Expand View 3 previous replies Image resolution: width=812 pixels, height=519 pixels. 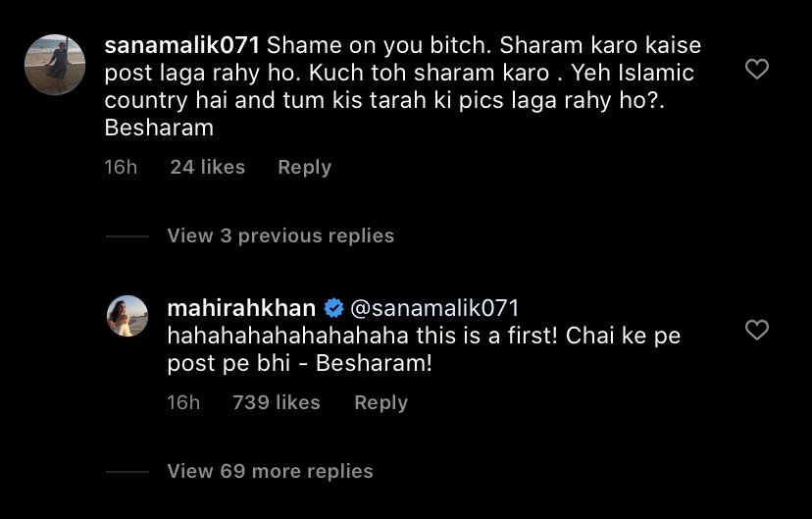tap(280, 235)
